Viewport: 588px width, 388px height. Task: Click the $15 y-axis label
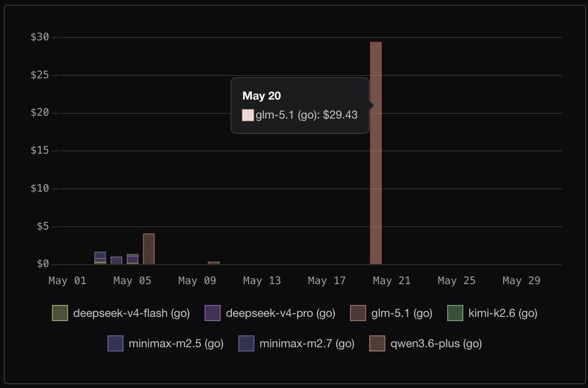39,151
